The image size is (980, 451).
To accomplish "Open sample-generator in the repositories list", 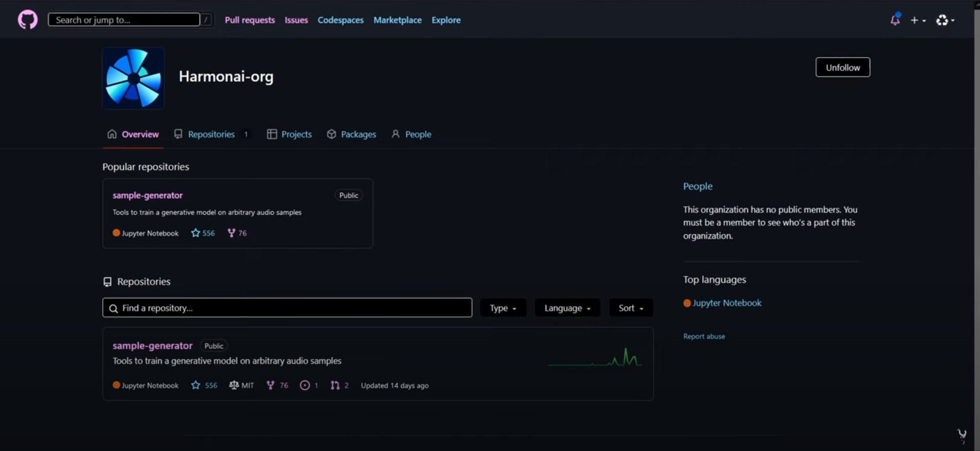I will (152, 346).
